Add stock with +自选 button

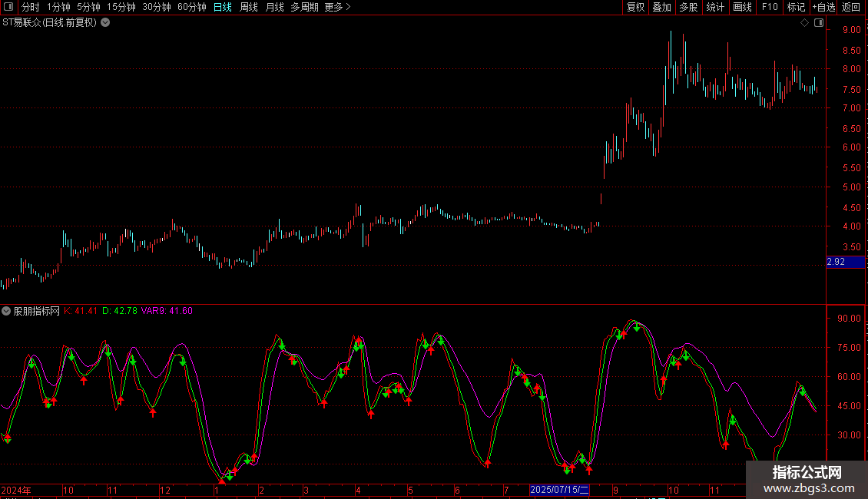823,7
